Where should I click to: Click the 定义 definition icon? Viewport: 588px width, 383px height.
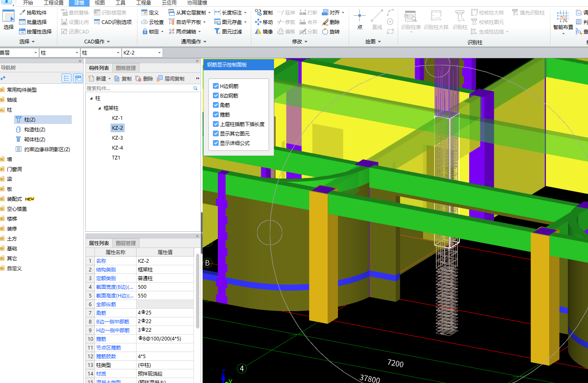point(144,12)
